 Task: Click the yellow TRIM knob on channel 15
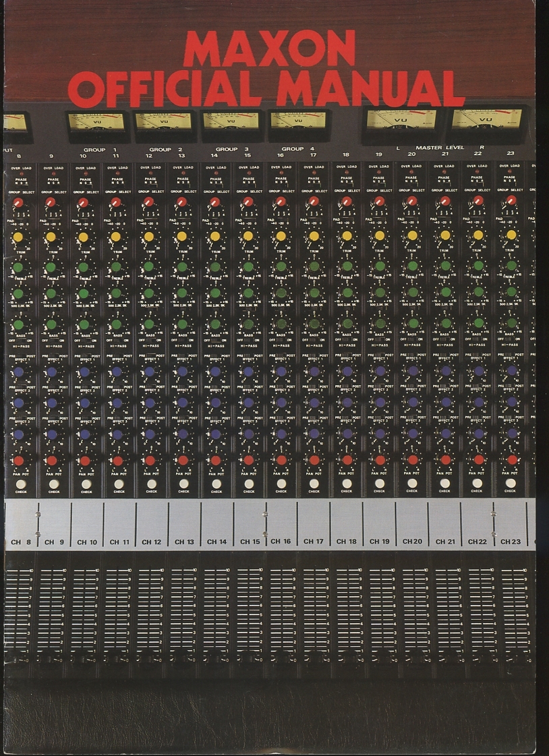point(248,236)
